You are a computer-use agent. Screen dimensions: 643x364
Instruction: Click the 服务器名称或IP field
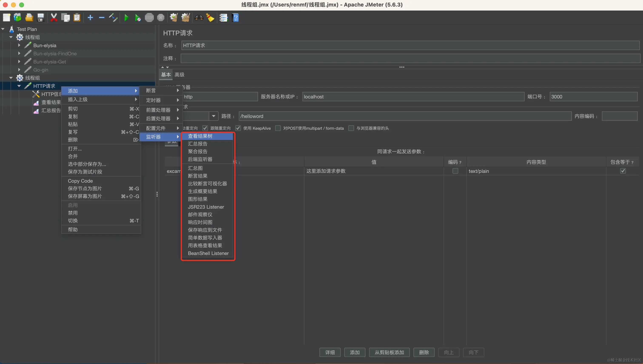[413, 96]
